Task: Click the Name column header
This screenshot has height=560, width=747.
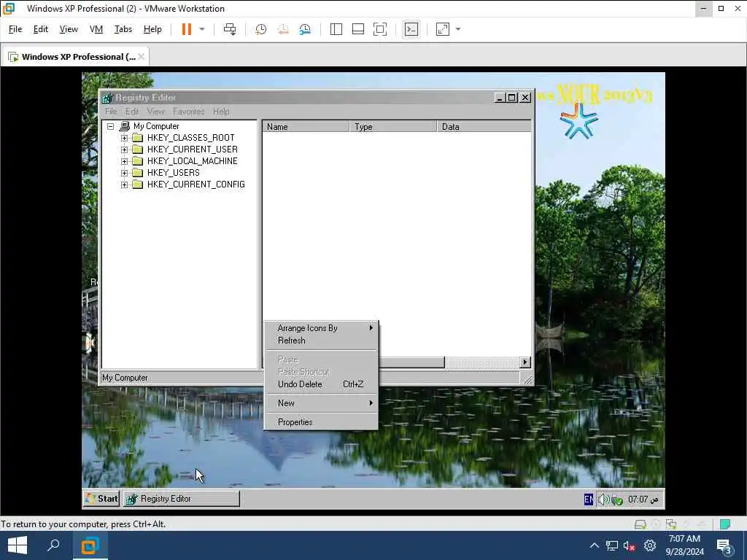Action: pos(306,127)
